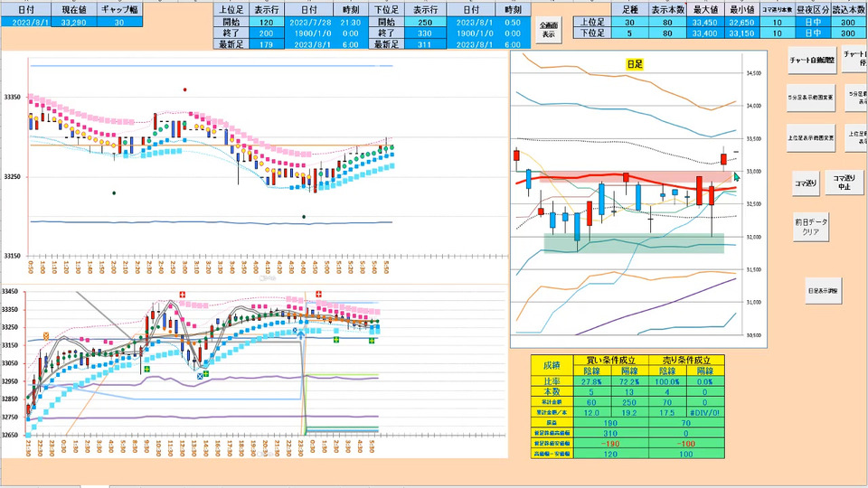
Task: Select 上位足 最大値 cell 33,450
Action: click(x=704, y=23)
